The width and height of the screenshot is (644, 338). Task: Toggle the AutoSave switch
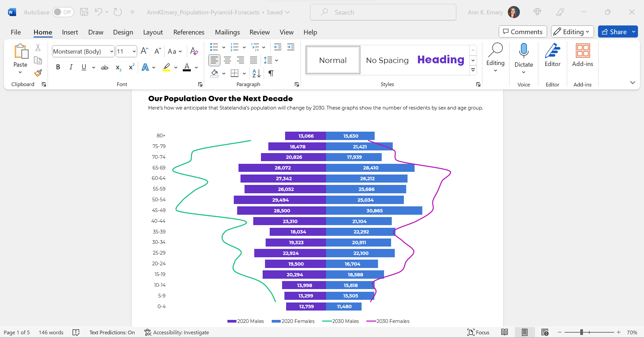[x=63, y=12]
